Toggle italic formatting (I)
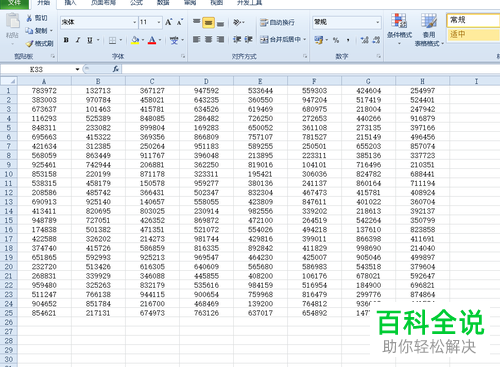Viewport: 500px width, 367px height. [78, 40]
